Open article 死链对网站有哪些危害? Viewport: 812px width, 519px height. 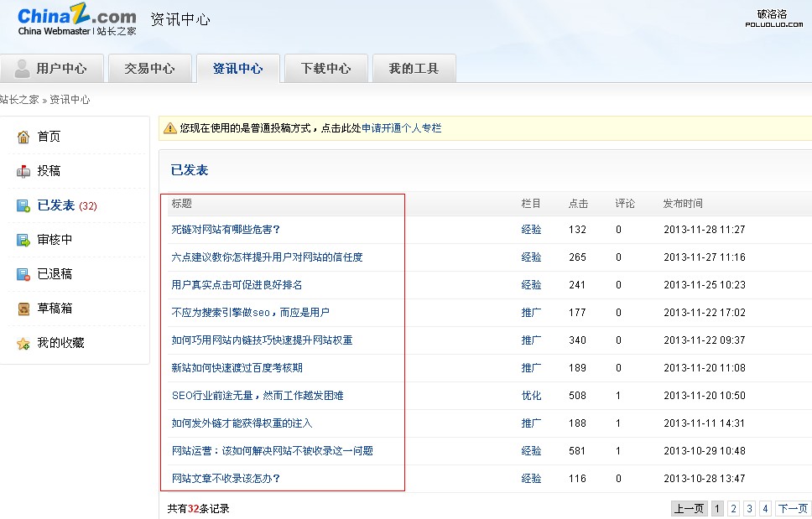226,230
